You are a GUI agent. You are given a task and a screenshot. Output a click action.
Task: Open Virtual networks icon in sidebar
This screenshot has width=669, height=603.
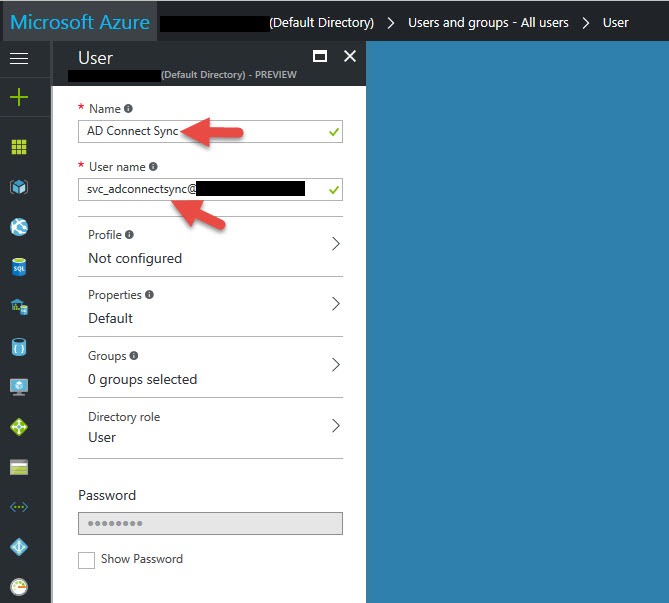click(19, 507)
